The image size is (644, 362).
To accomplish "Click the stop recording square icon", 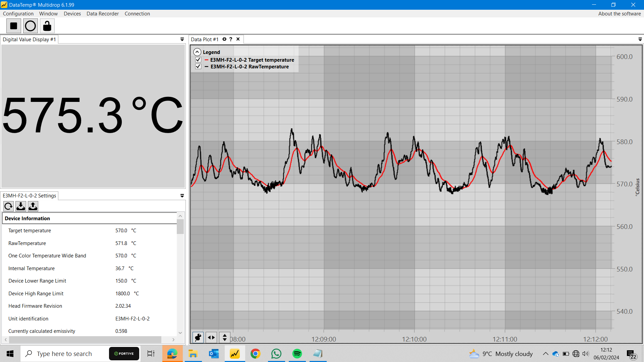I will [14, 26].
